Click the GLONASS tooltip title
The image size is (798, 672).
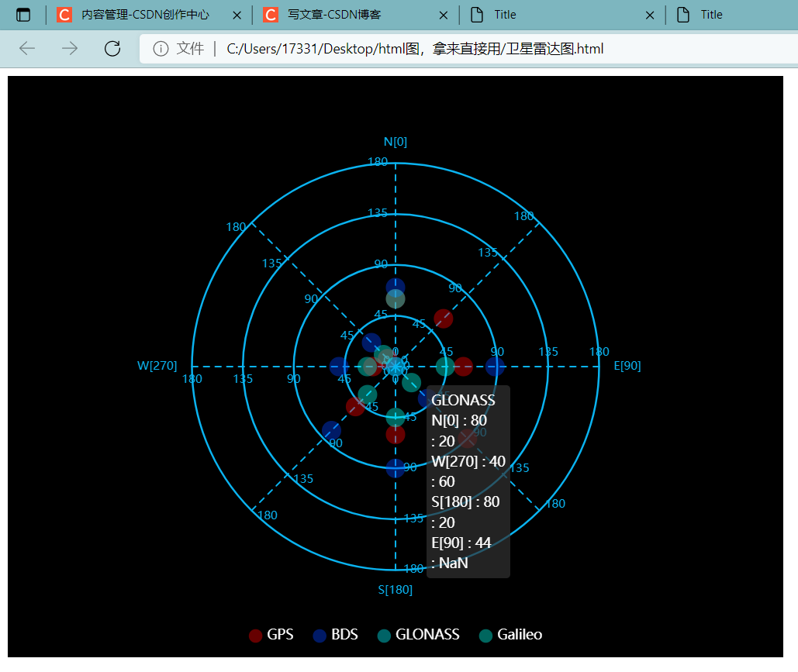point(463,401)
